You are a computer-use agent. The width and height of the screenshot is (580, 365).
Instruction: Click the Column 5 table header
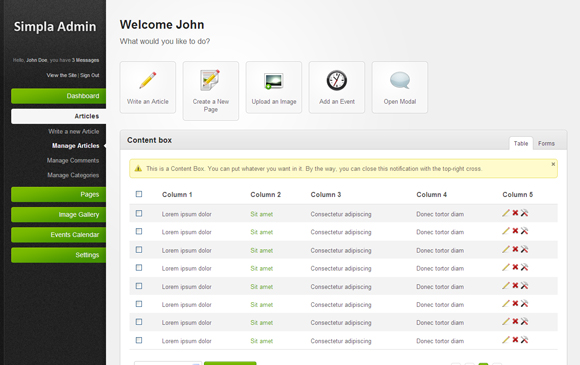(517, 195)
